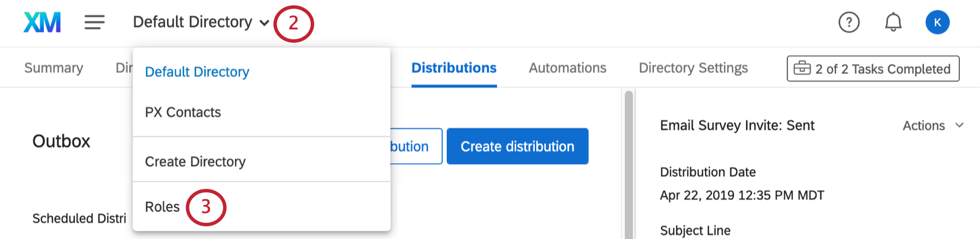The image size is (980, 239).
Task: View notifications bell icon
Action: pyautogui.click(x=893, y=23)
